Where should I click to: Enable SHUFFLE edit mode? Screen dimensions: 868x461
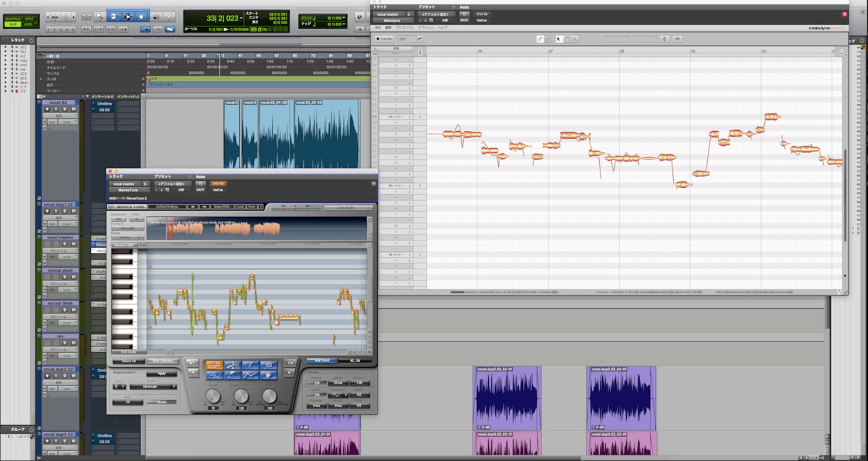(13, 18)
